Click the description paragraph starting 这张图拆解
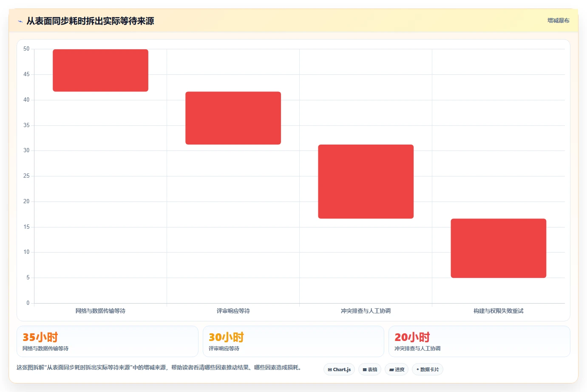This screenshot has height=392, width=587. pyautogui.click(x=159, y=367)
